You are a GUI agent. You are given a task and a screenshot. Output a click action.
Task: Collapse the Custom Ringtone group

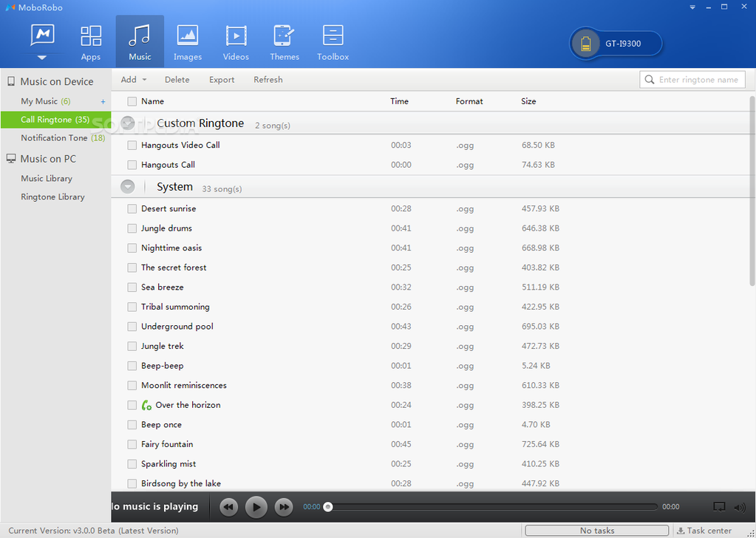[x=128, y=123]
